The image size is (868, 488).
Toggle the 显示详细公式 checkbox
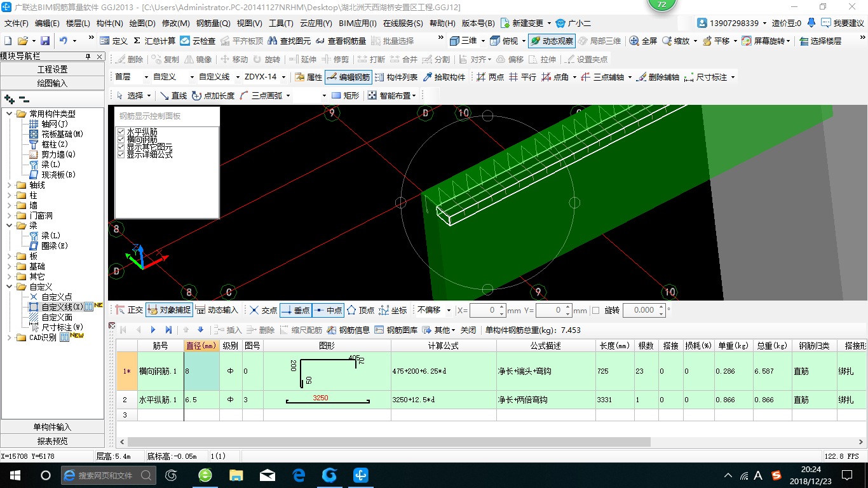pos(121,154)
